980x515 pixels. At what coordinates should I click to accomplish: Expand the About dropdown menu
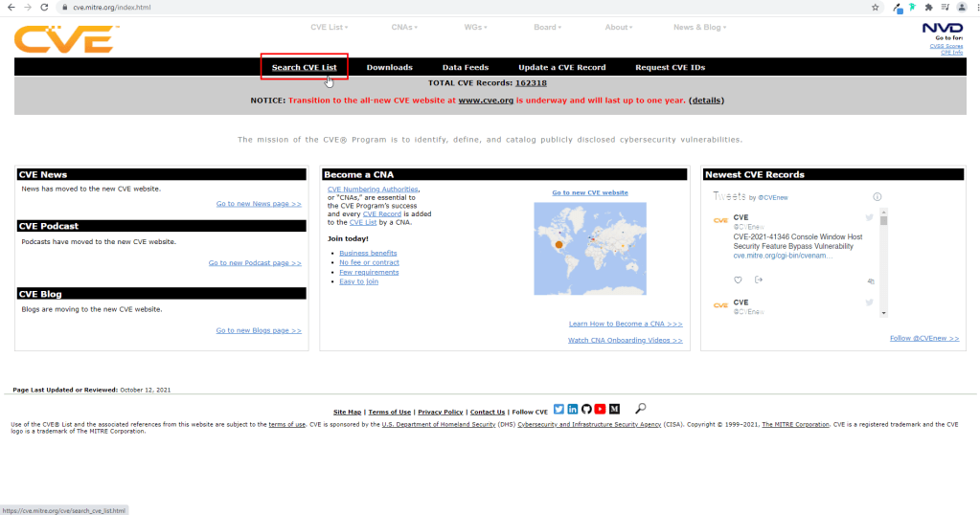click(621, 27)
